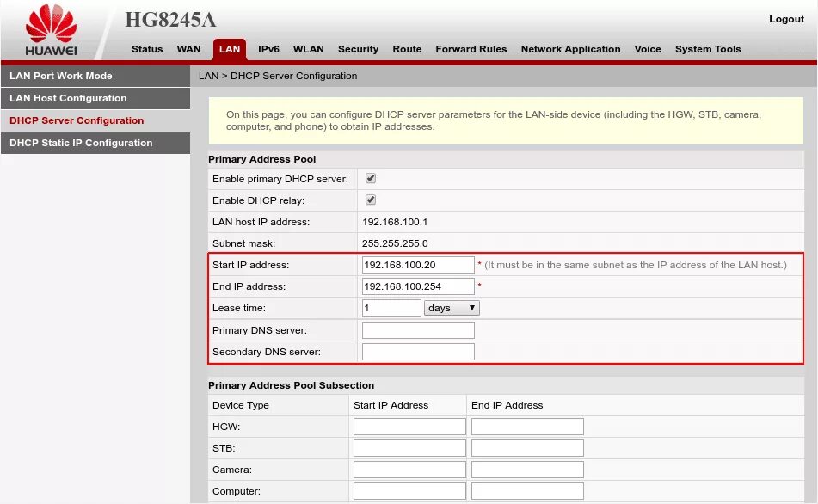
Task: Click the Start IP Address column header
Action: click(x=391, y=405)
